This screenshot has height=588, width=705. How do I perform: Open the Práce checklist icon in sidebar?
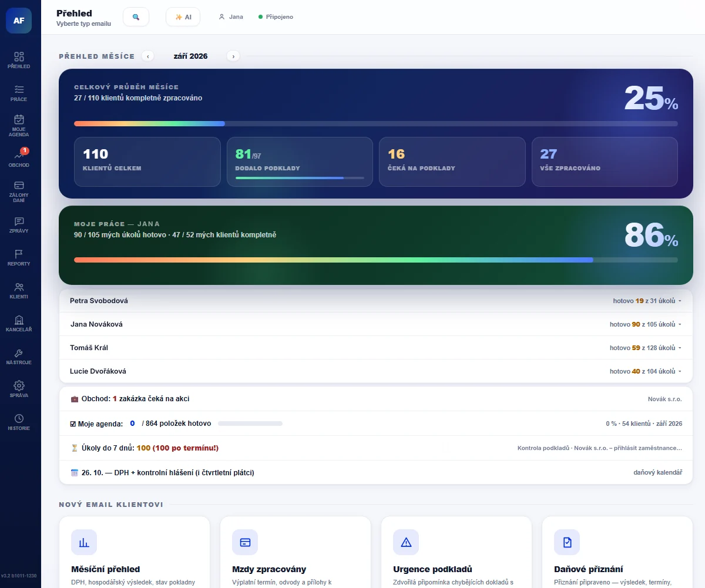(19, 89)
